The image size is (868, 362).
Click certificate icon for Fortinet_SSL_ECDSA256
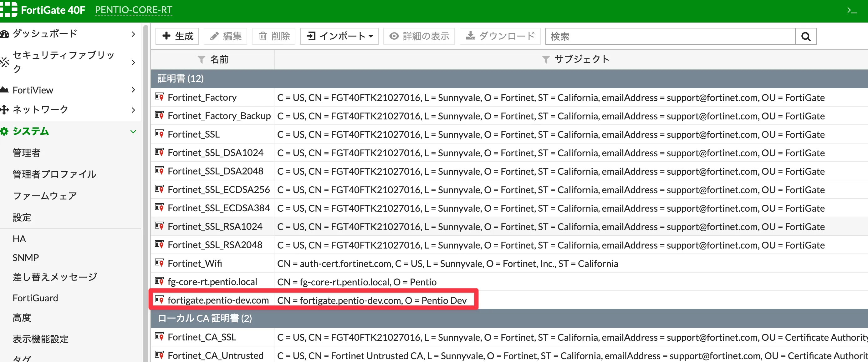coord(159,189)
